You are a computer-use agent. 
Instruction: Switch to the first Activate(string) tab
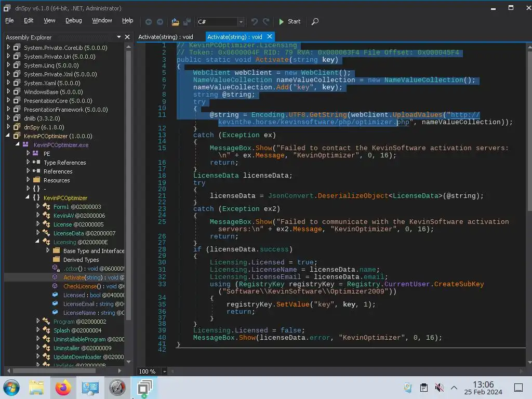(x=166, y=37)
